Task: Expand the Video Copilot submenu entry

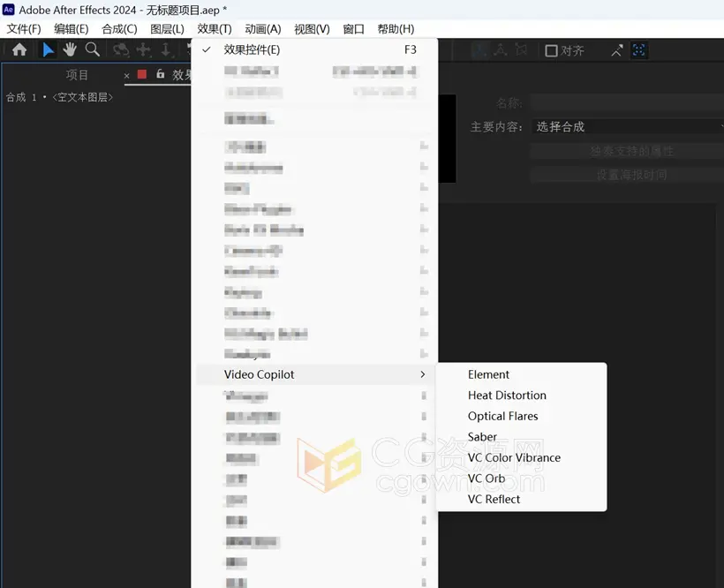Action: pyautogui.click(x=314, y=374)
